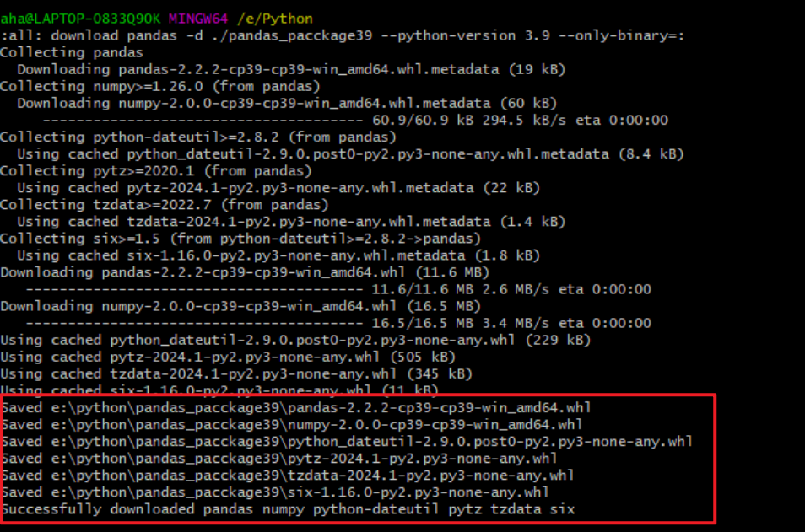The image size is (805, 532).
Task: Click the Saved numpy-2.0.0 whl path line
Action: (292, 425)
